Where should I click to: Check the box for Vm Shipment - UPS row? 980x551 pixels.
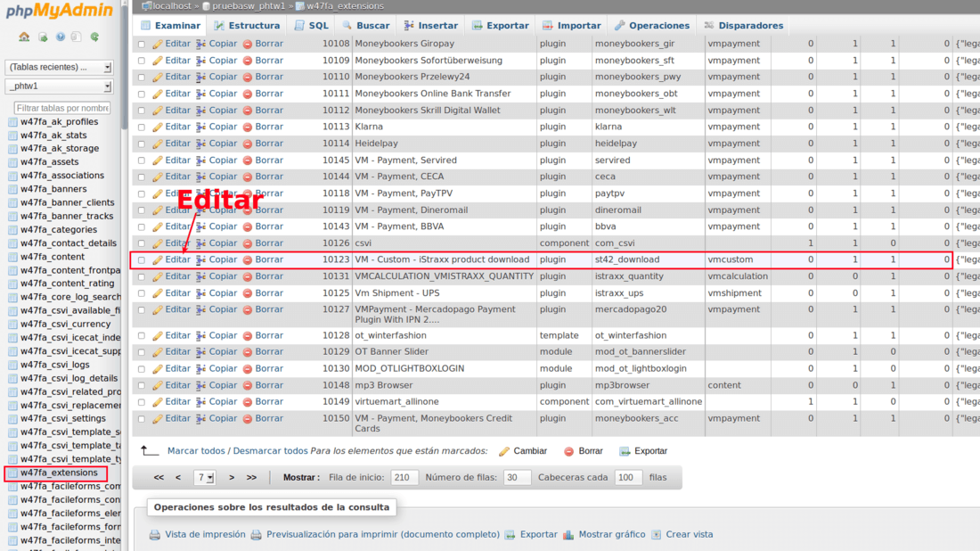tap(142, 294)
